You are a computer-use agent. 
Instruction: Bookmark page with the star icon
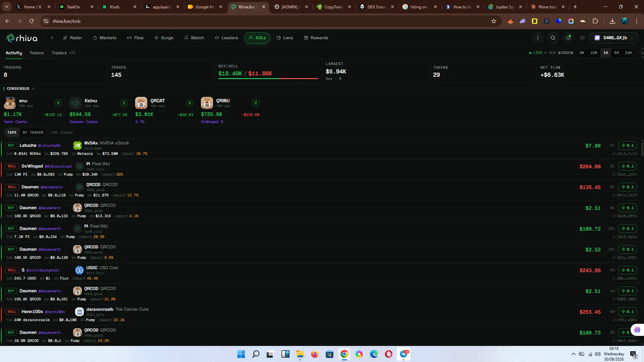click(x=494, y=21)
